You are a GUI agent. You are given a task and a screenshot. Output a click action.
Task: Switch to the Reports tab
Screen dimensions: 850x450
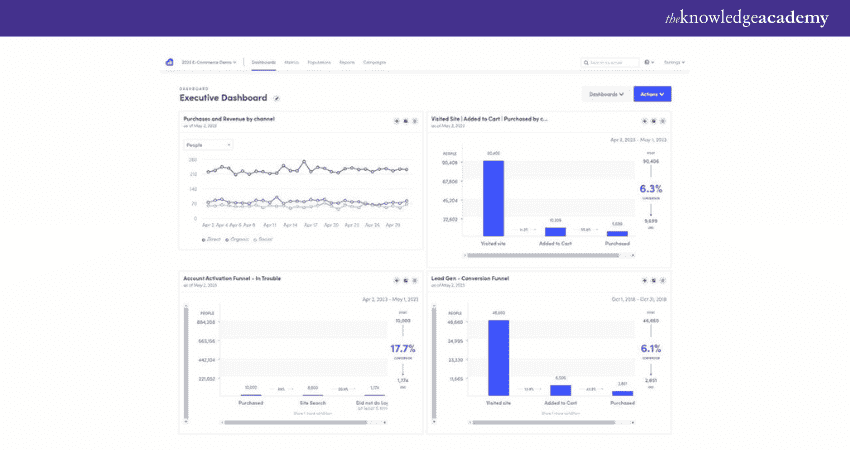point(347,62)
